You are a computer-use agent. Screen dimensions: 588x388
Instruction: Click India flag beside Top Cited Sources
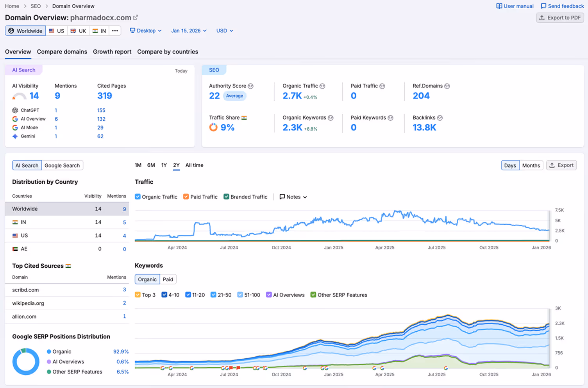point(68,266)
